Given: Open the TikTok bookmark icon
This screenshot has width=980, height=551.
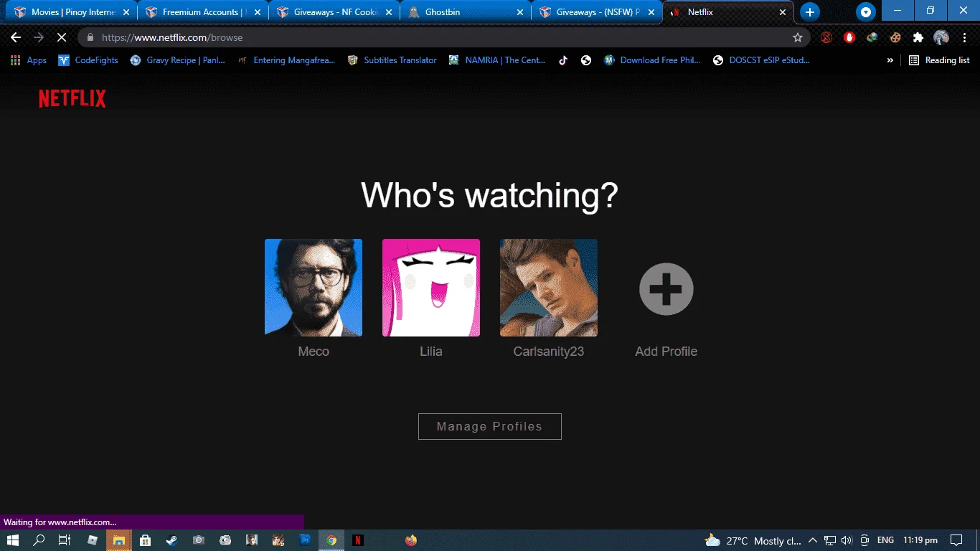Looking at the screenshot, I should coord(563,60).
